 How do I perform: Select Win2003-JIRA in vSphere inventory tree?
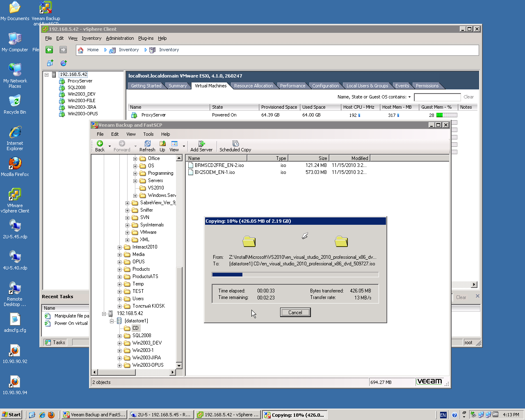coord(82,107)
